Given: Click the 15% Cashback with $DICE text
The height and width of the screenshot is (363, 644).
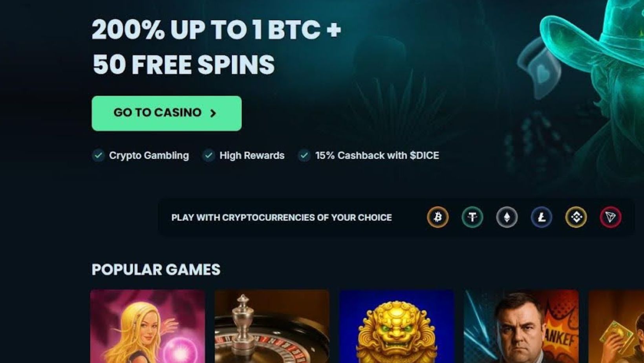Looking at the screenshot, I should pos(377,156).
